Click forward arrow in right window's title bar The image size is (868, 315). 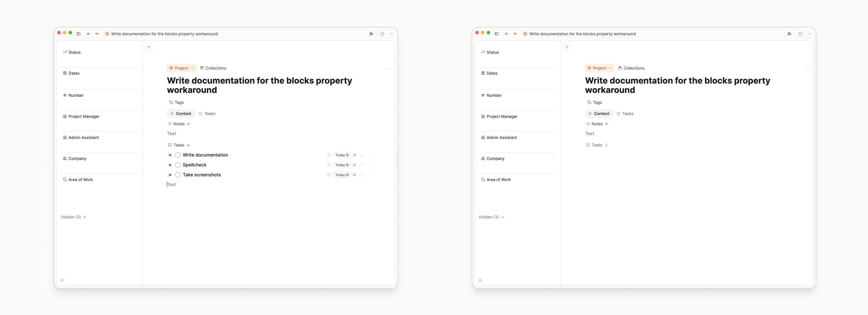[x=515, y=34]
